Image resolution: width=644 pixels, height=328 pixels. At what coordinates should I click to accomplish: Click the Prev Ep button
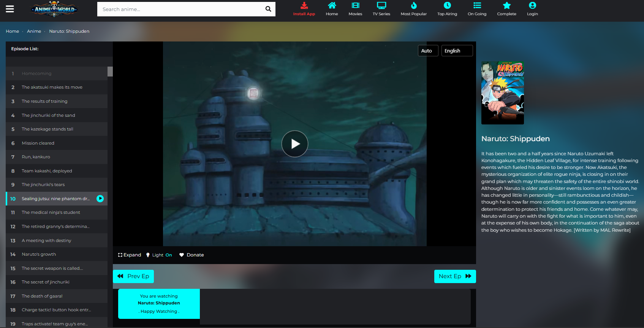[x=133, y=276]
